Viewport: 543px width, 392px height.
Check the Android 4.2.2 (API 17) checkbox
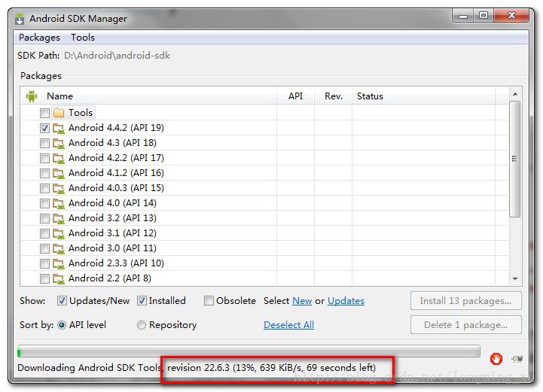(x=44, y=158)
